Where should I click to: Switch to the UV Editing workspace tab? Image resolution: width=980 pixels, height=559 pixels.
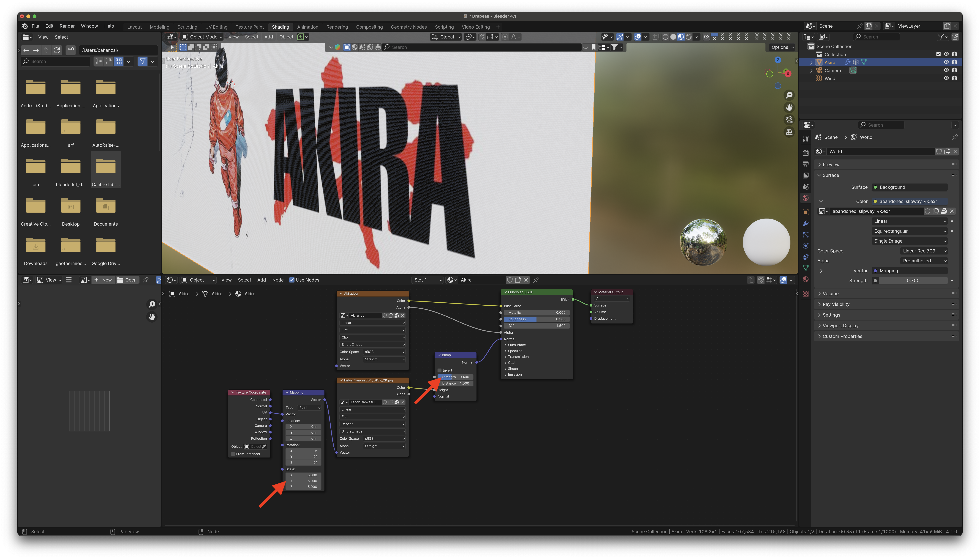point(216,27)
